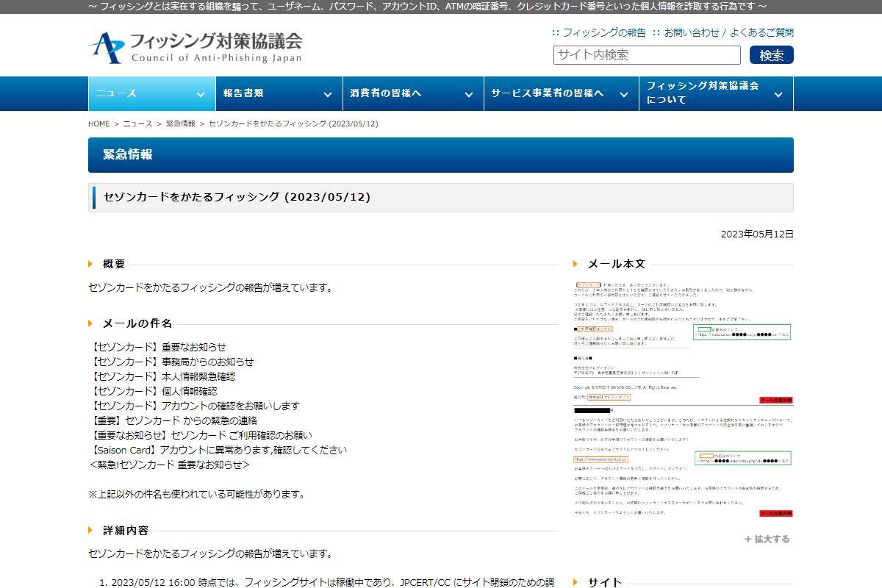Click subject line <緊急!セゾンカード 重要なお知らせ>
This screenshot has width=882, height=588.
169,465
